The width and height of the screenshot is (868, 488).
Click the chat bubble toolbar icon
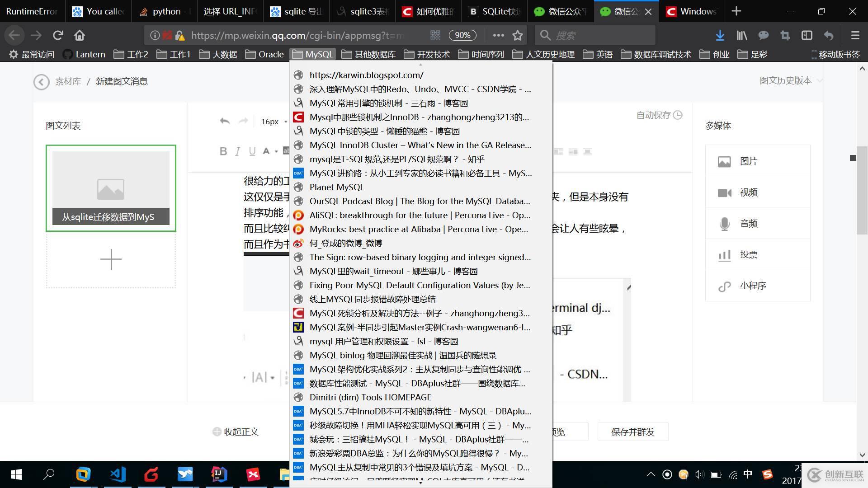point(764,35)
